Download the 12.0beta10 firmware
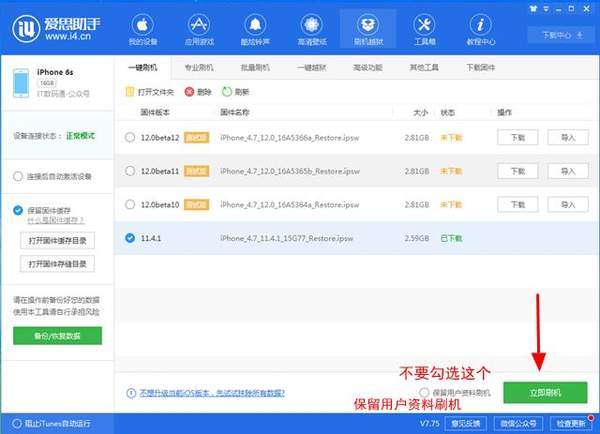This screenshot has height=434, width=600. tap(518, 204)
